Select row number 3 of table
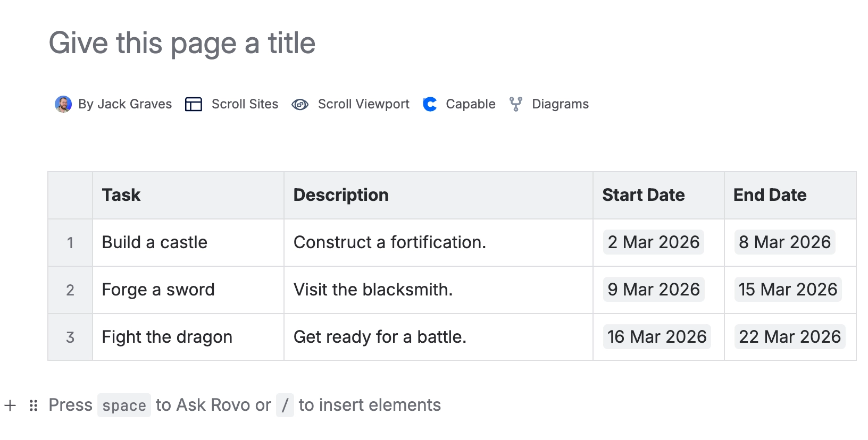868x440 pixels. [70, 337]
